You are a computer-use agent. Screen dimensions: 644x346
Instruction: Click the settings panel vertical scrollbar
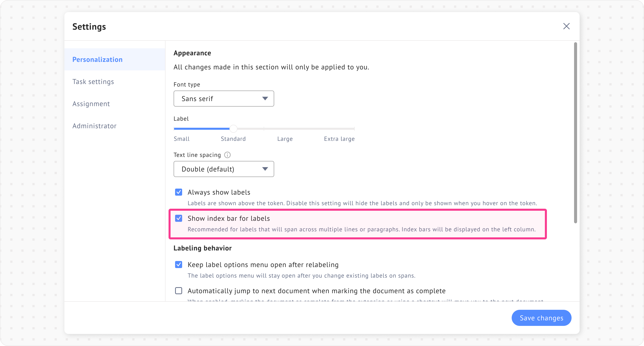click(575, 133)
